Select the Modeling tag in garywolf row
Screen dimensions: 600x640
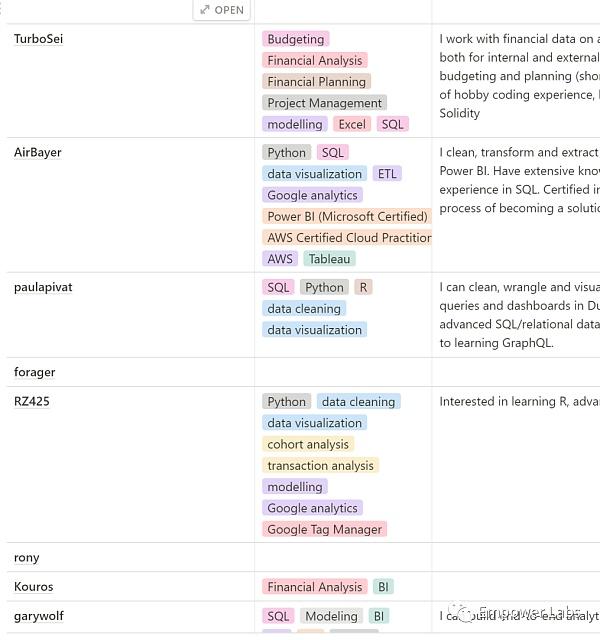coord(331,616)
